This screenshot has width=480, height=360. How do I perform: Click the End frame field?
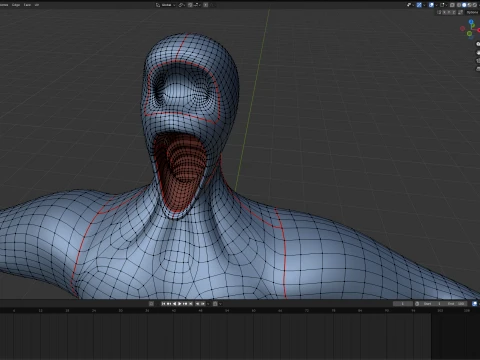pyautogui.click(x=456, y=304)
